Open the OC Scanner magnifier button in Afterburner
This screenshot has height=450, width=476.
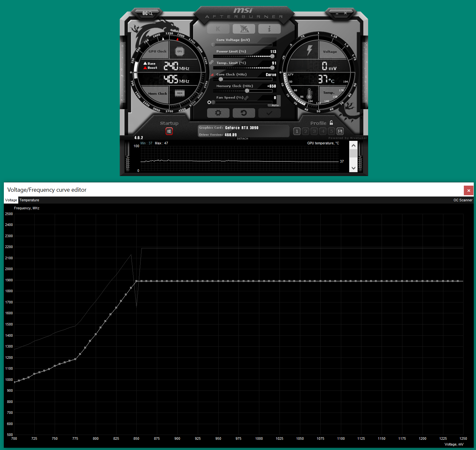(147, 13)
